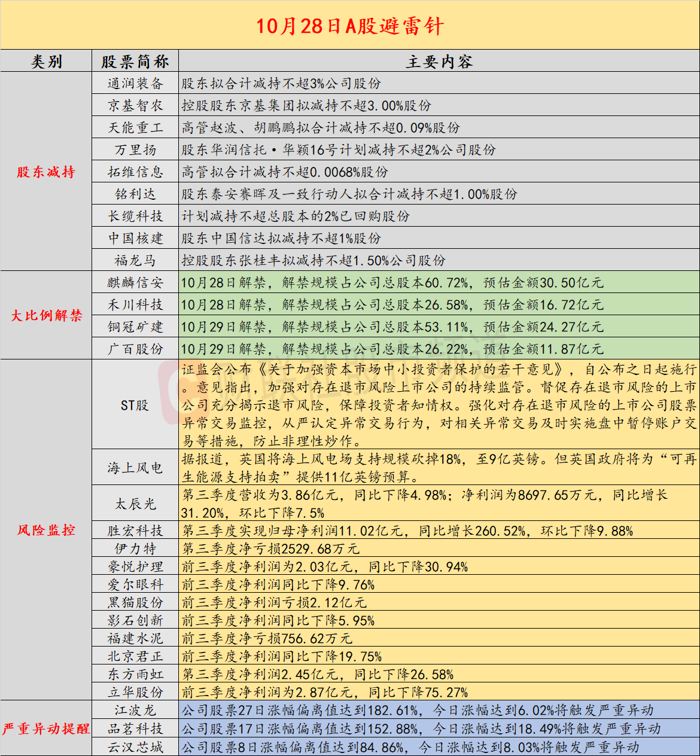Open the '京基智农' stock entry
The width and height of the screenshot is (700, 756).
(x=135, y=106)
